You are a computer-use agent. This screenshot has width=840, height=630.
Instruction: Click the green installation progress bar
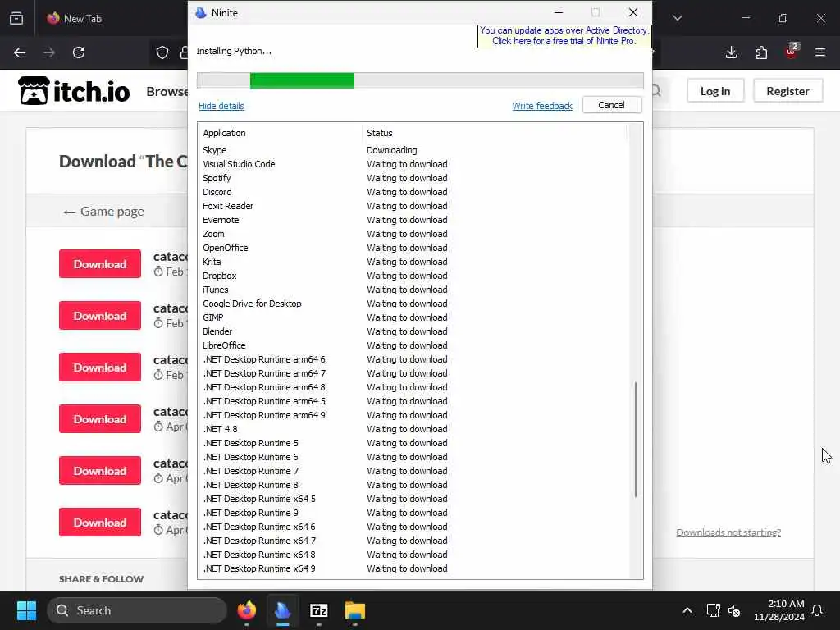[x=302, y=81]
